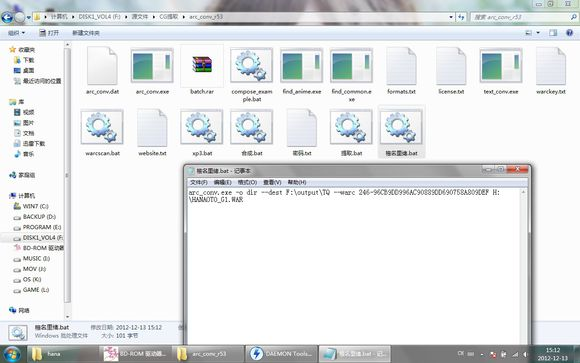Select the find_common.exe icon
Image resolution: width=580 pixels, height=363 pixels.
click(351, 66)
